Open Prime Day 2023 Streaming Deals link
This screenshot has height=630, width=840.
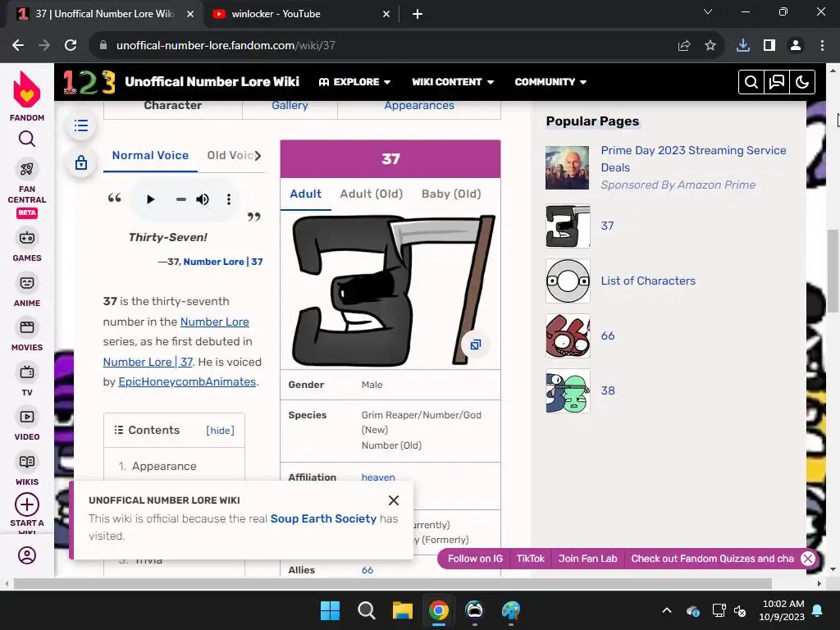click(x=693, y=159)
